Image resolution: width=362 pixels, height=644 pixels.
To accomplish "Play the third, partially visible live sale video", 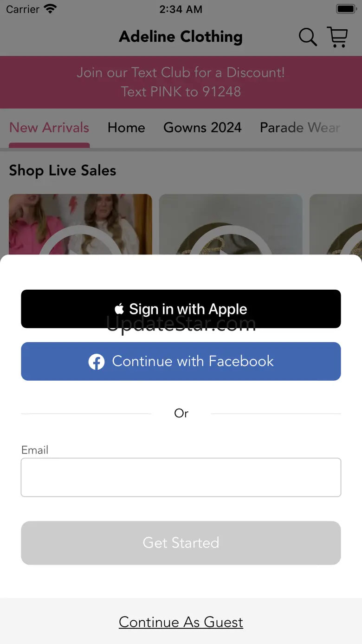I will [x=336, y=224].
